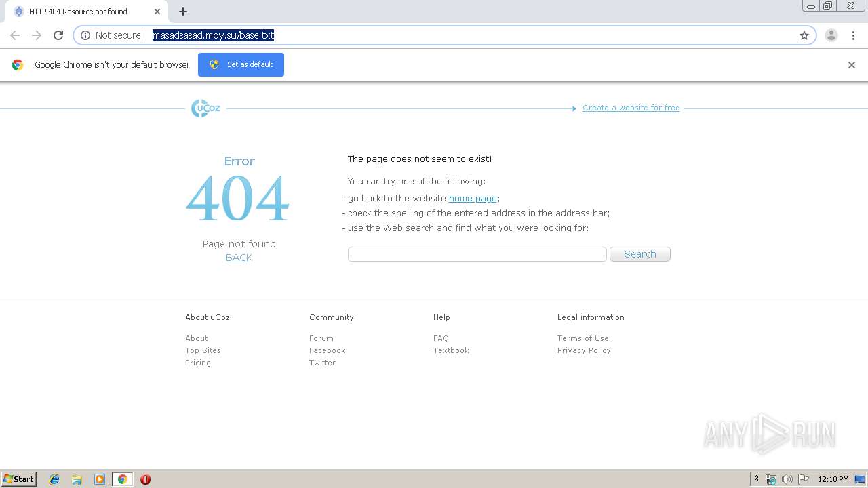Viewport: 868px width, 488px height.
Task: Reload the current page
Action: pyautogui.click(x=58, y=35)
